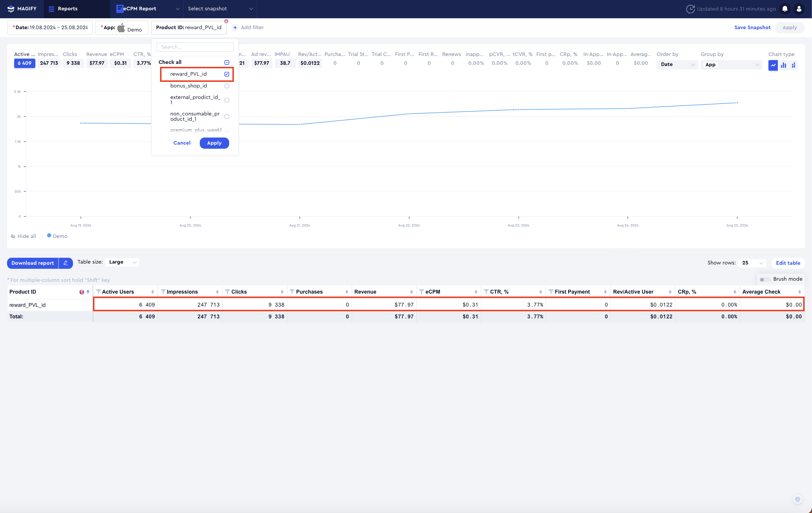The width and height of the screenshot is (812, 513).
Task: Click the product ID search field
Action: [195, 47]
